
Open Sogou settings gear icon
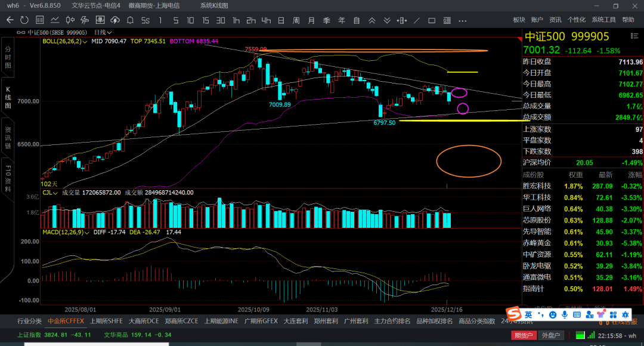[625, 315]
